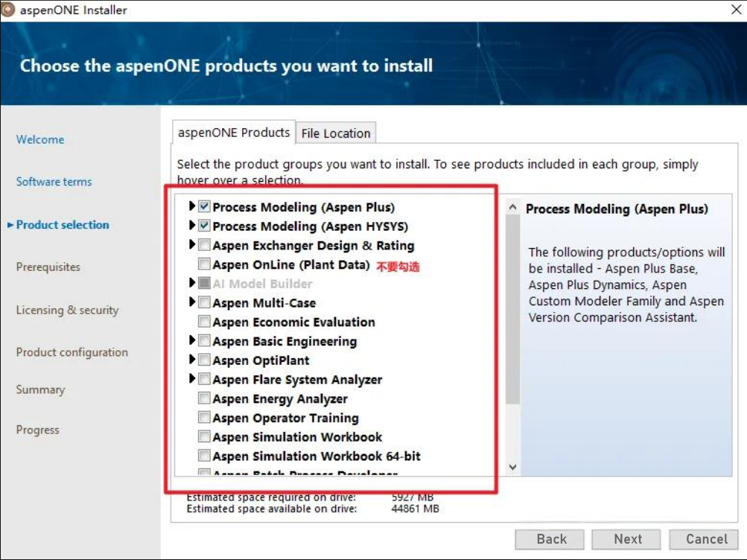The height and width of the screenshot is (560, 747).
Task: Click the product list scrollbar thumb
Action: point(512,310)
